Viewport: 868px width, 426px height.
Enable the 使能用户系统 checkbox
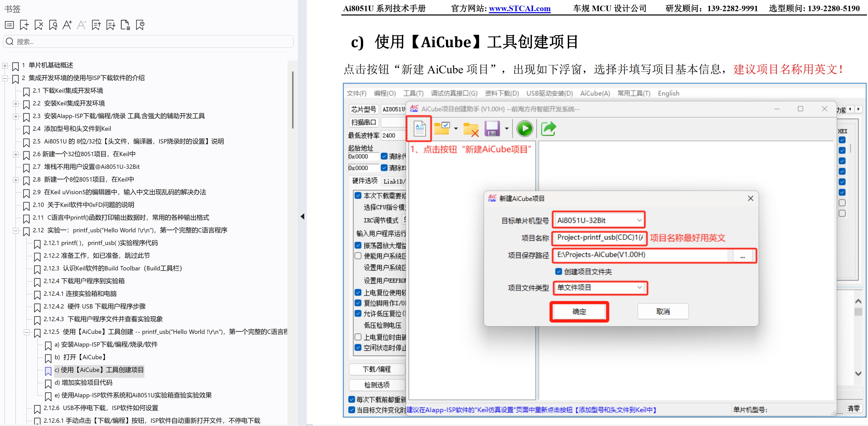tap(358, 256)
